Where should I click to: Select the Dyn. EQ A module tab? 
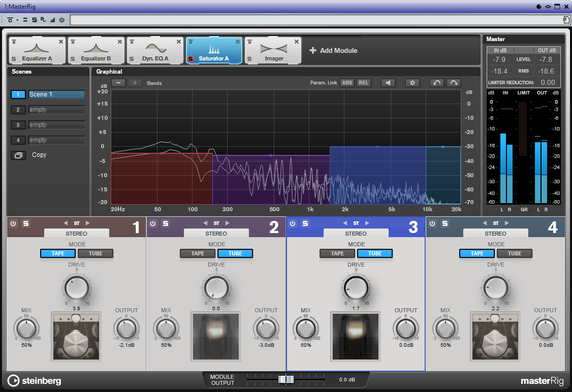pos(155,51)
